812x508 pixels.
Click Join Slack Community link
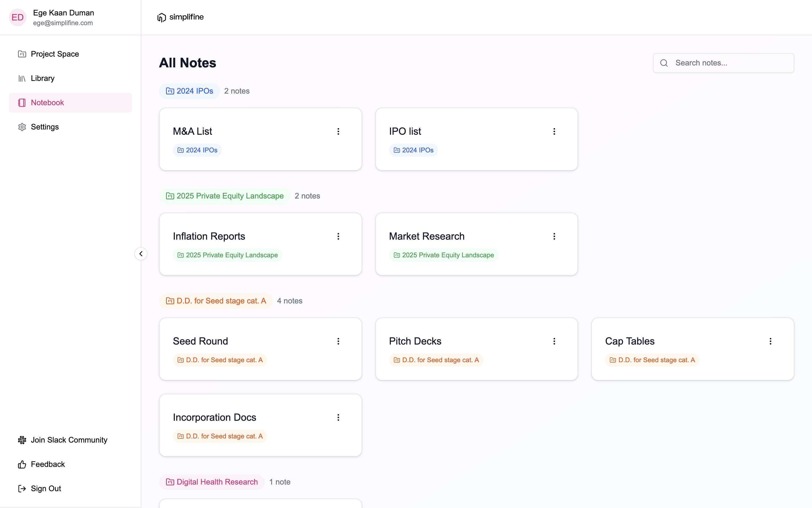click(69, 440)
